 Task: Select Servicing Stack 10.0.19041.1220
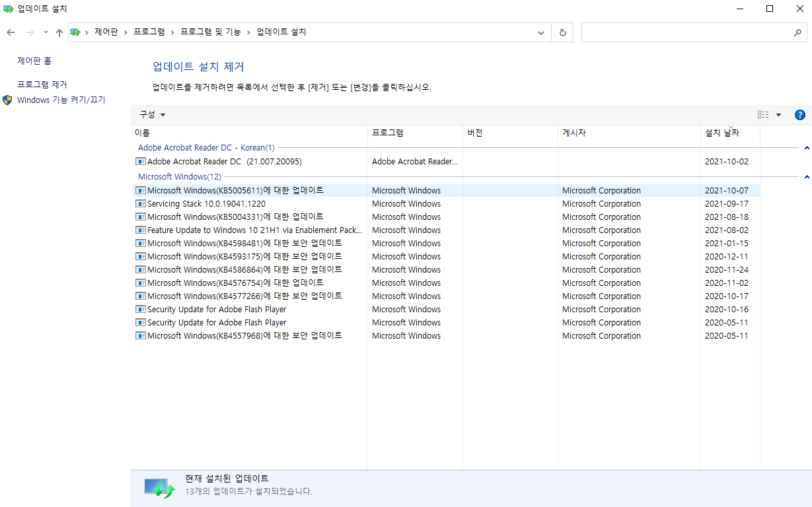206,203
